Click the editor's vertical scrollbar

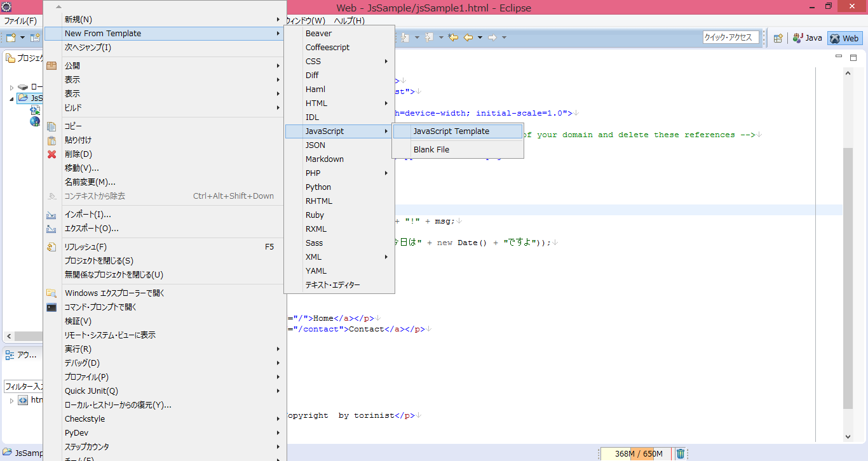click(x=848, y=254)
